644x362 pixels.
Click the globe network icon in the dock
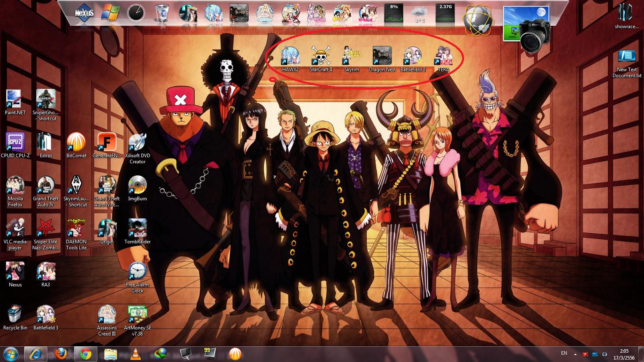coord(478,19)
